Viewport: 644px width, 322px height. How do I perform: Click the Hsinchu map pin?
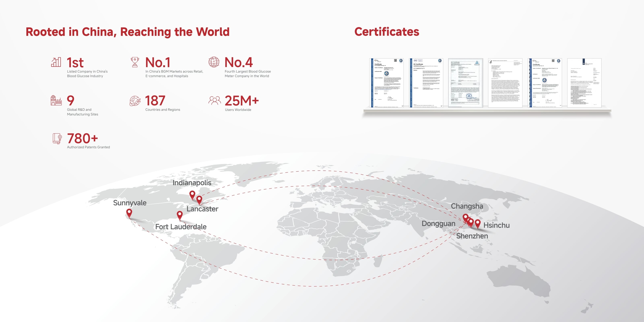point(478,223)
